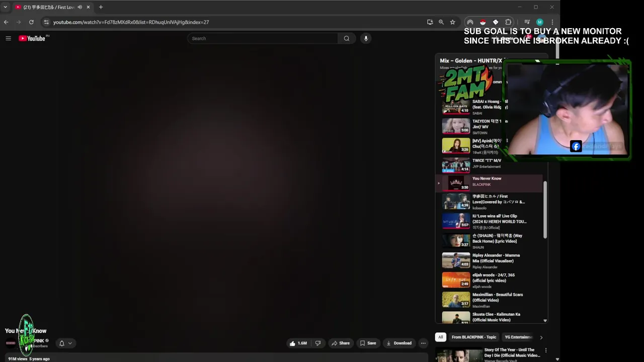The height and width of the screenshot is (362, 644).
Task: Click the Download button
Action: [x=399, y=343]
